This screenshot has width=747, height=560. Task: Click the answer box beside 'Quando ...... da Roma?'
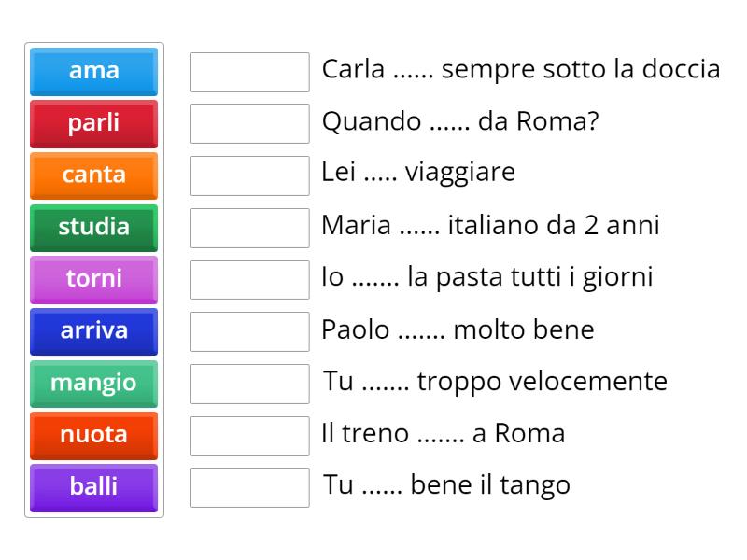(x=248, y=122)
